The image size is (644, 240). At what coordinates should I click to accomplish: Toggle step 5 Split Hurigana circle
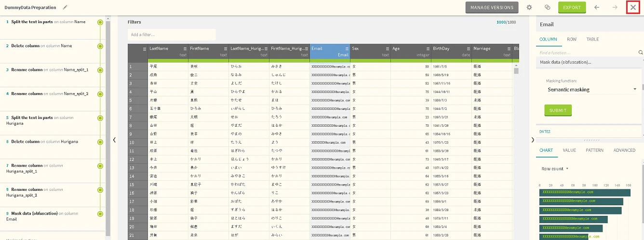100,118
